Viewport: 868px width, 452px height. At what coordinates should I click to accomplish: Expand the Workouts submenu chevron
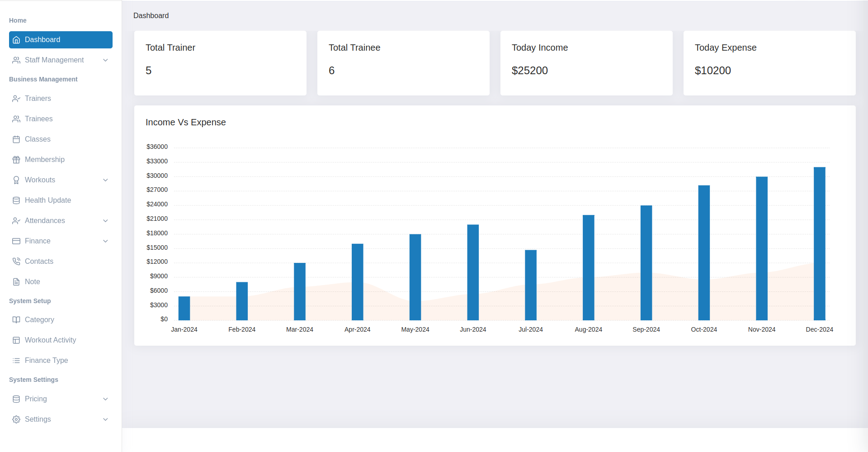click(105, 180)
